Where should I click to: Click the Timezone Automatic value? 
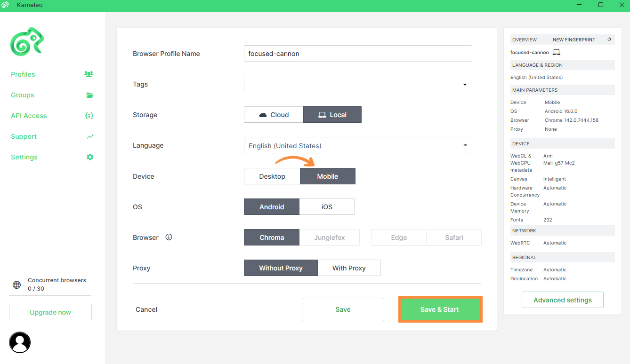click(x=555, y=269)
